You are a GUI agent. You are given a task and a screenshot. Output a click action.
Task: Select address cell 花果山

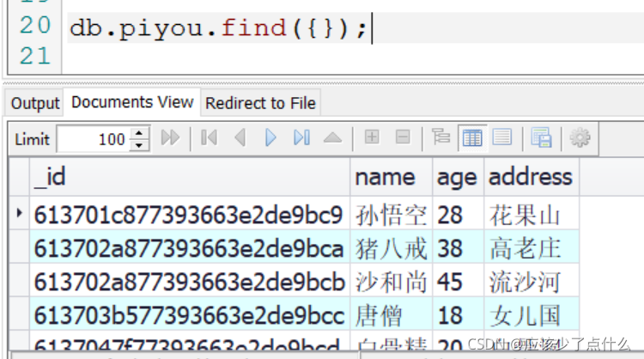pos(532,215)
